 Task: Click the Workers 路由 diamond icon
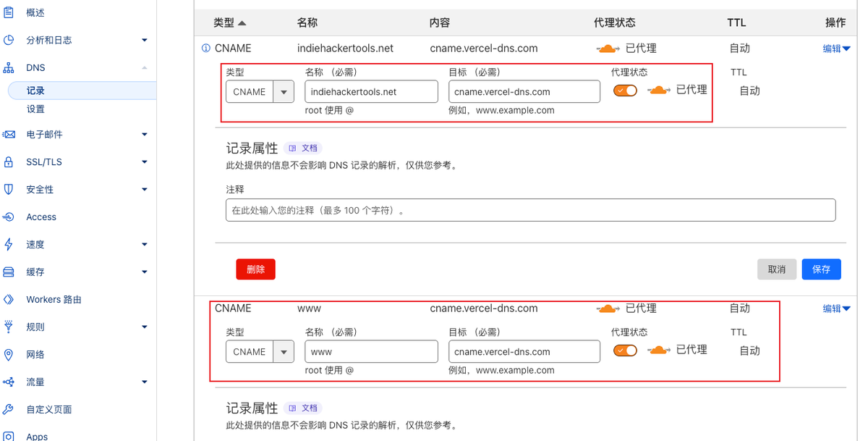(9, 299)
